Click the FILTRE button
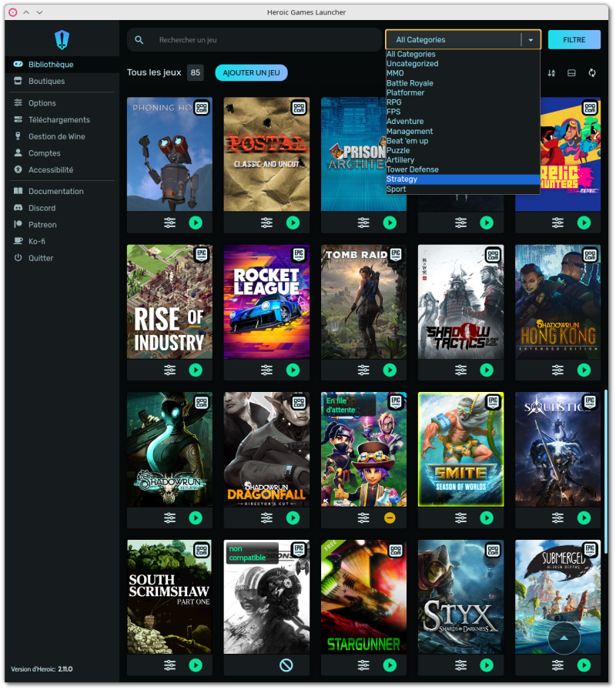 point(574,40)
